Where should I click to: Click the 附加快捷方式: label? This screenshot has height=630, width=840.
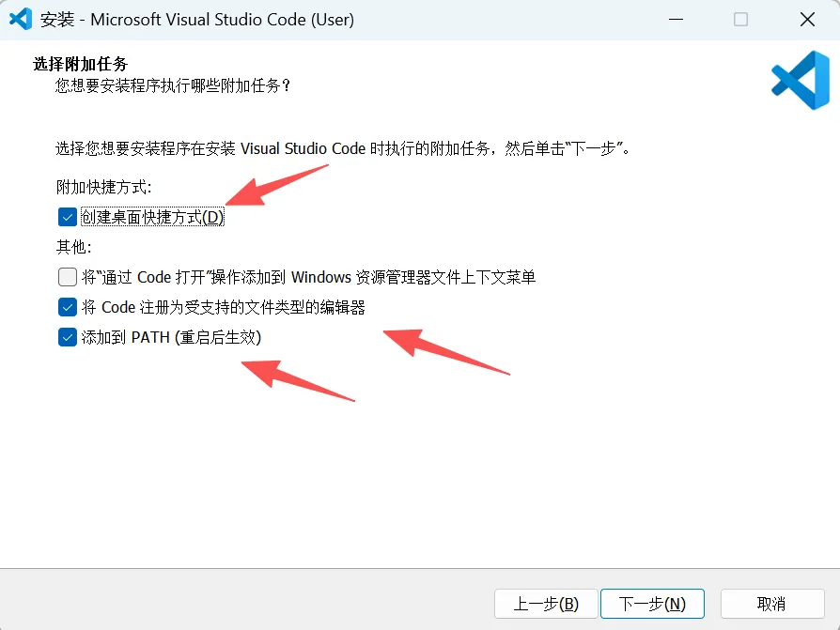pos(104,187)
